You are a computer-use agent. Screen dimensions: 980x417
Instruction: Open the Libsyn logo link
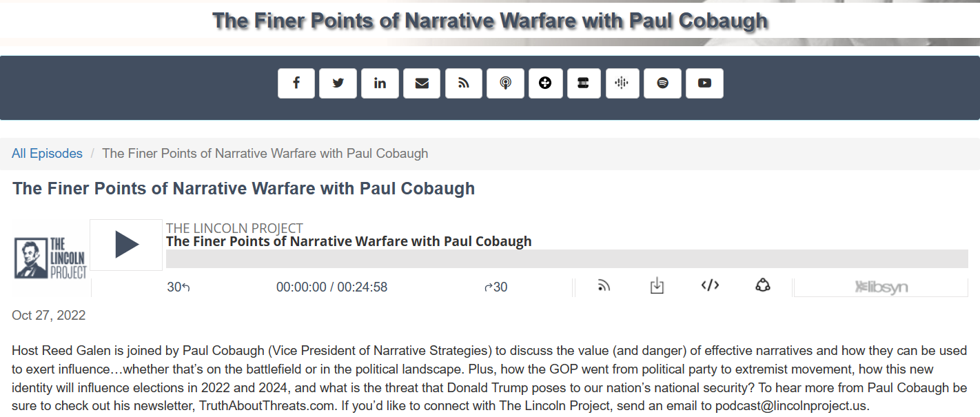(881, 287)
